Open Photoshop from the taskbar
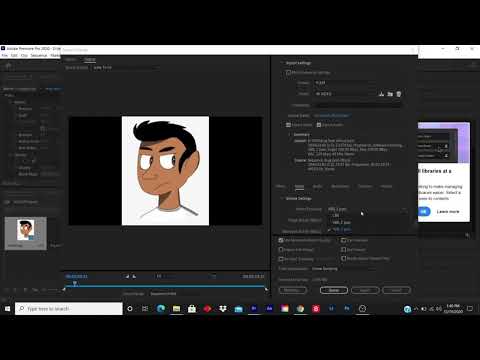Screen dimensions: 480x360 [347, 309]
